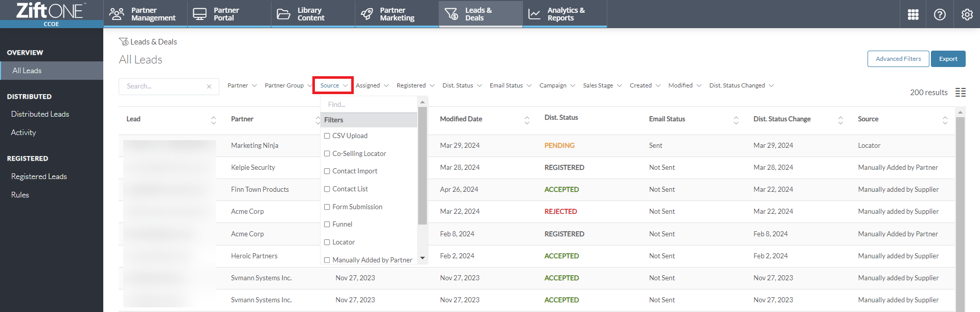Click the Library Content folder icon

(x=283, y=14)
